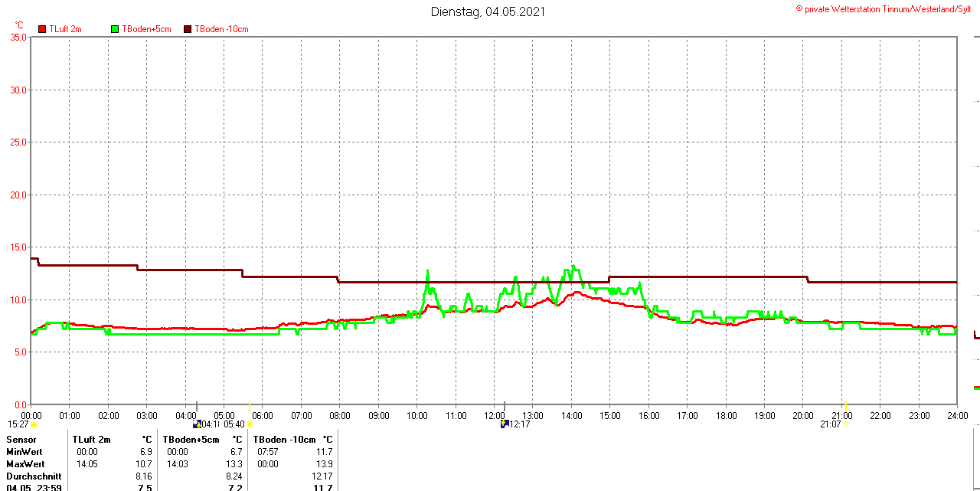This screenshot has height=491, width=980.
Task: Click the yellow sunrise marker on the time axis
Action: 250,405
